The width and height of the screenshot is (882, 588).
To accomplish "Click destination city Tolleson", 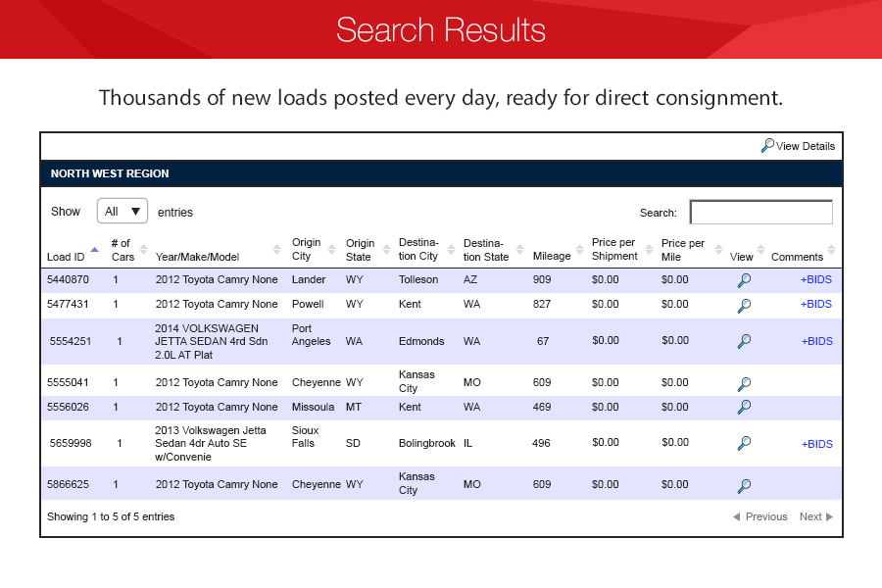I will point(418,279).
